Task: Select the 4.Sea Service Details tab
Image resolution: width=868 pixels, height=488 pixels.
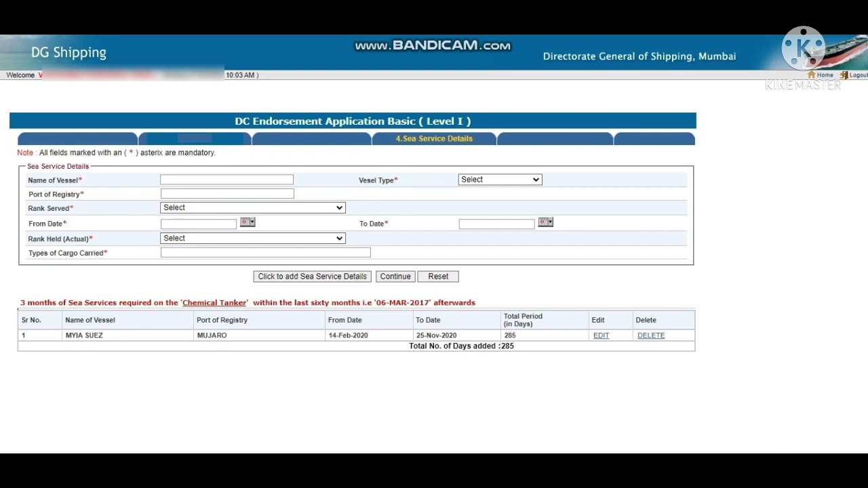Action: pyautogui.click(x=434, y=139)
